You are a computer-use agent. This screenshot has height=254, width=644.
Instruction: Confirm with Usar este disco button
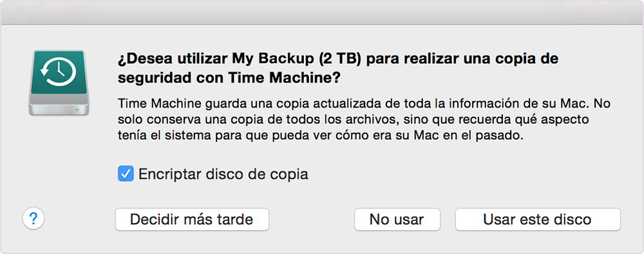(538, 219)
